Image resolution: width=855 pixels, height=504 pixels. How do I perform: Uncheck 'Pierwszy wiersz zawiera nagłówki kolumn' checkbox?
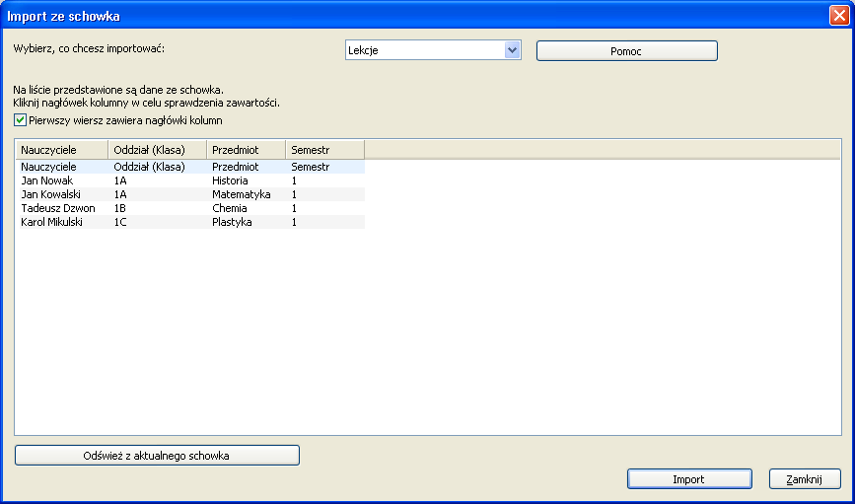21,120
